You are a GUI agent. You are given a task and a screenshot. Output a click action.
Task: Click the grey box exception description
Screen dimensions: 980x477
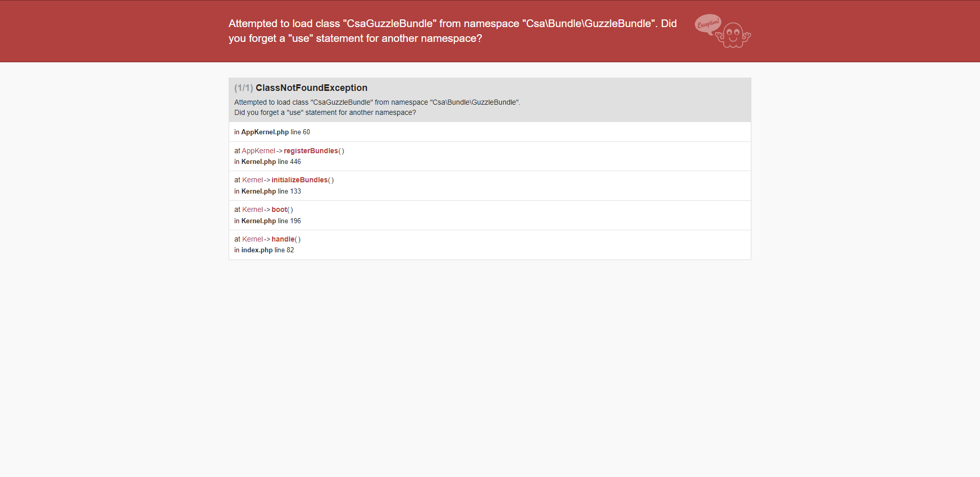click(377, 107)
